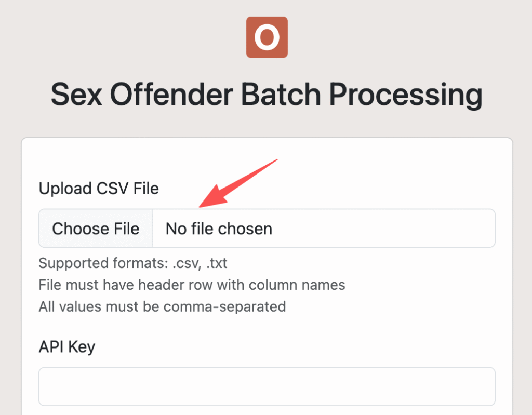The image size is (532, 415).
Task: Click the Sex Offender Batch Processing heading
Action: point(267,94)
